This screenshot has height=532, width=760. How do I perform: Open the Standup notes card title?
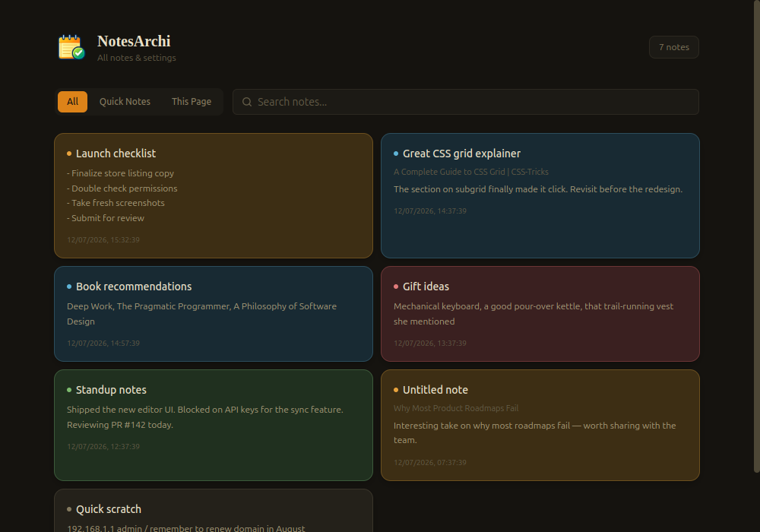[111, 390]
